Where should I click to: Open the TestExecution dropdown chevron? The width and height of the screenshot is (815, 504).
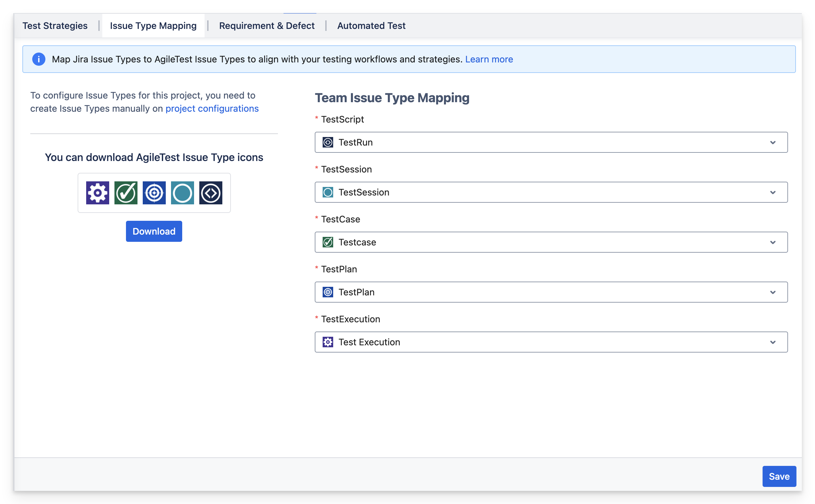pos(773,342)
